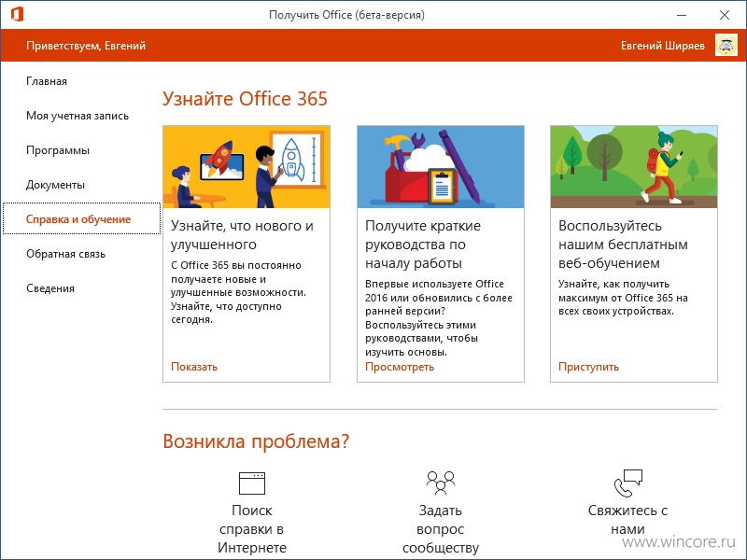Click the phone and chat contact icon
This screenshot has height=560, width=747.
tap(627, 483)
